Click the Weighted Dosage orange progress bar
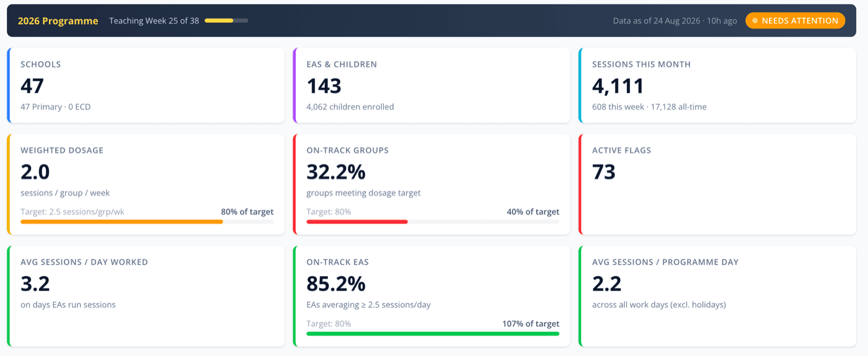The width and height of the screenshot is (868, 356). pyautogui.click(x=147, y=221)
